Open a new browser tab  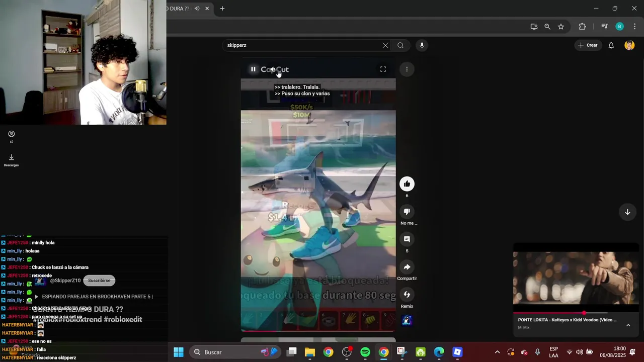(222, 9)
